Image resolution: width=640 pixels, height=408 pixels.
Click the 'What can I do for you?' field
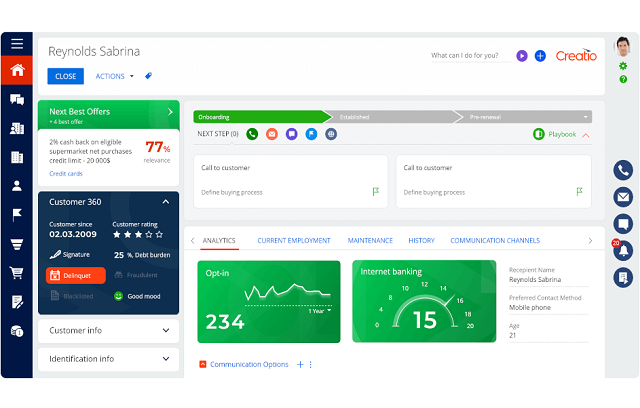point(465,56)
